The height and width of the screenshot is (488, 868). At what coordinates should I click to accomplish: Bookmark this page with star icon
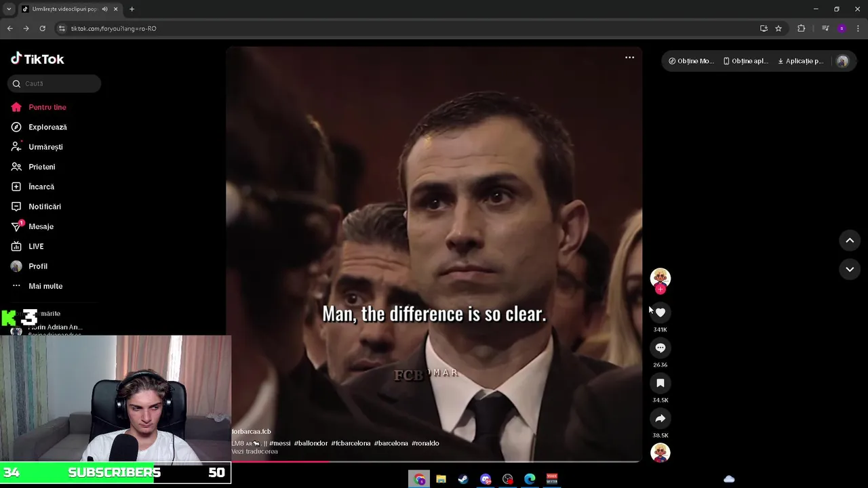(x=778, y=28)
